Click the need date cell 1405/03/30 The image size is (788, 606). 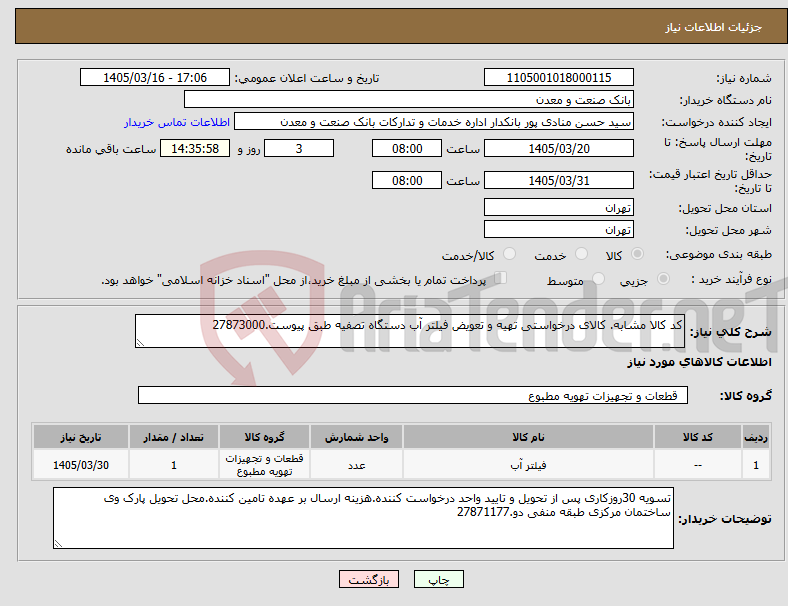(81, 465)
